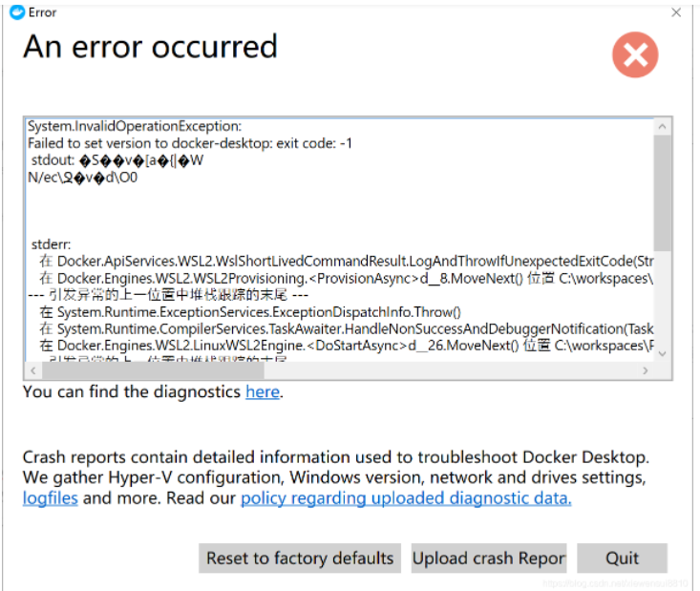Open the diagnostics 'here' link
700x591 pixels.
(263, 391)
